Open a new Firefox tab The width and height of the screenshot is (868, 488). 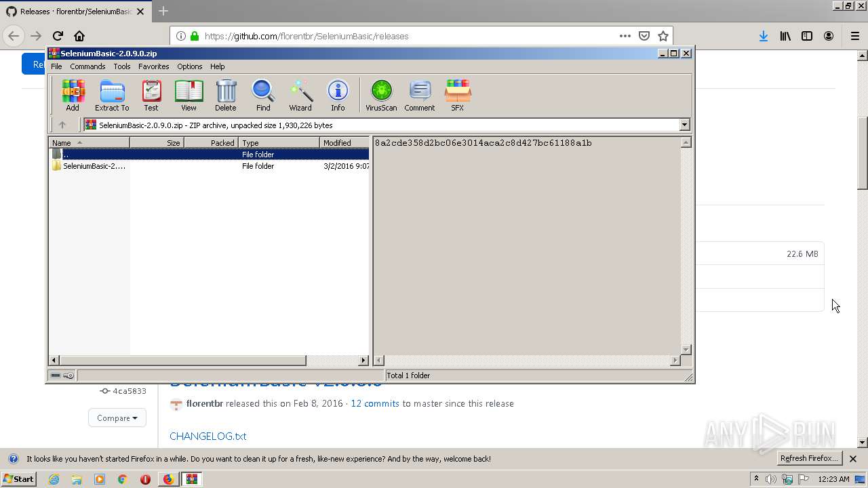(x=163, y=12)
